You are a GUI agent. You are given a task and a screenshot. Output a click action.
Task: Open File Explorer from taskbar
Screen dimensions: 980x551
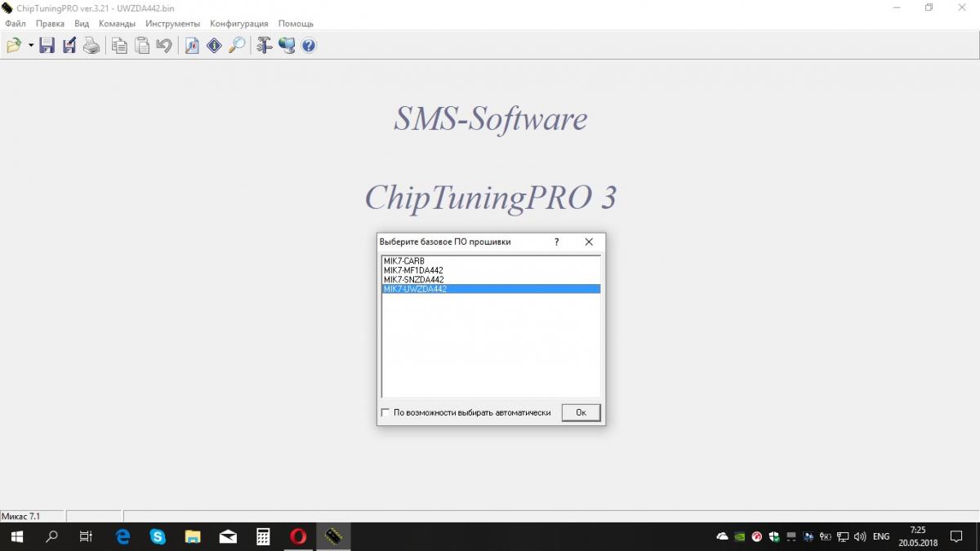pyautogui.click(x=193, y=537)
